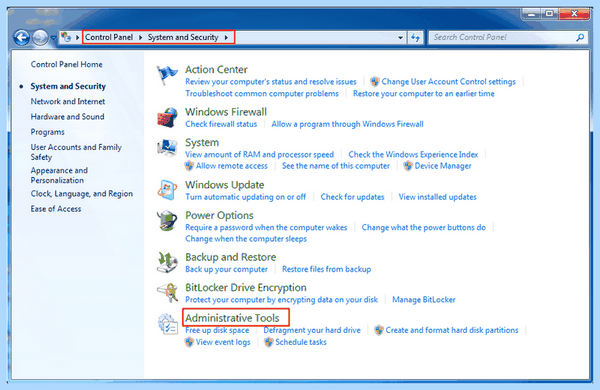Click shield icon beside View event logs
The height and width of the screenshot is (390, 600).
click(189, 342)
